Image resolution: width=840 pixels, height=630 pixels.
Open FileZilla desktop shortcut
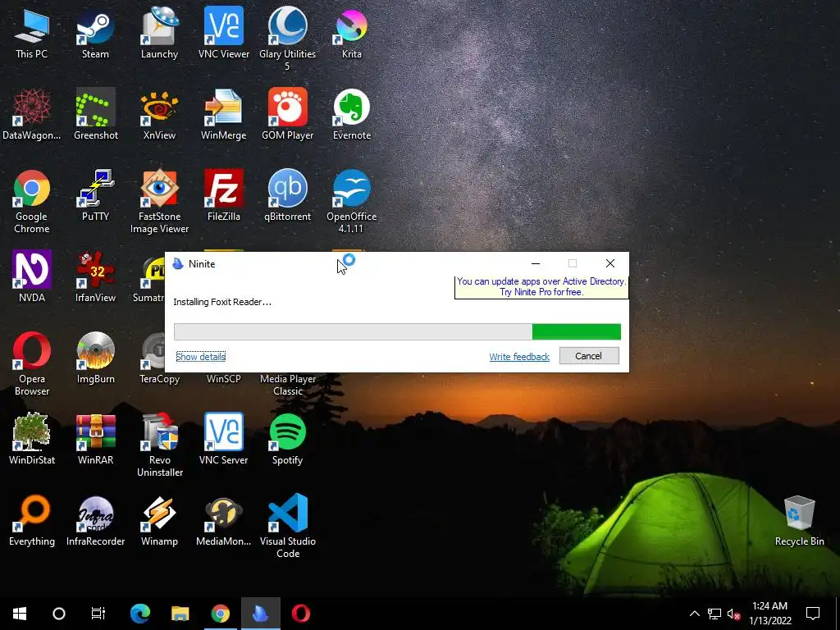pos(223,195)
